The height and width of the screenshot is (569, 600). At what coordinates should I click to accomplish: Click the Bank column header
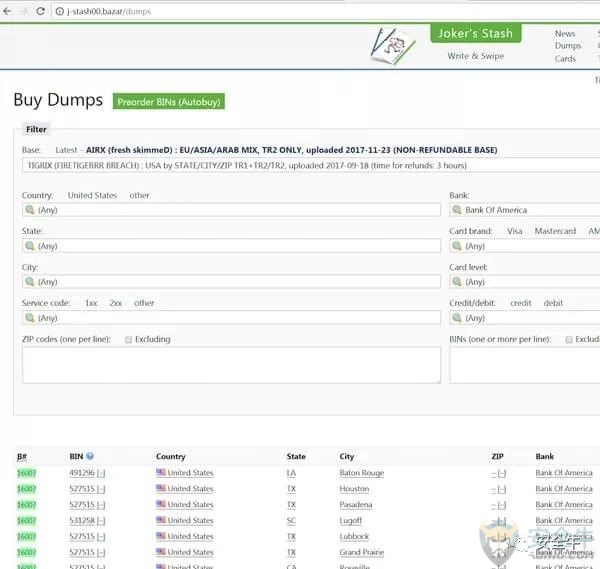coord(545,457)
